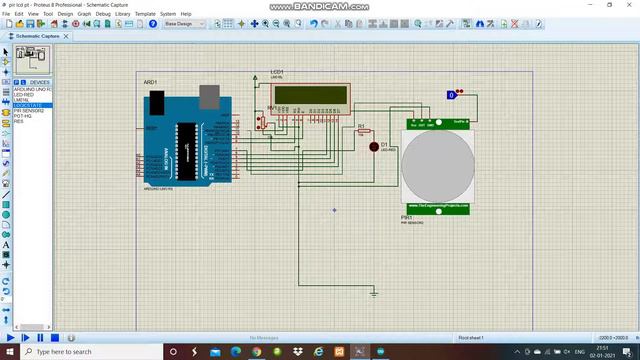Go to the home page icon
The height and width of the screenshot is (360, 640).
(54, 24)
